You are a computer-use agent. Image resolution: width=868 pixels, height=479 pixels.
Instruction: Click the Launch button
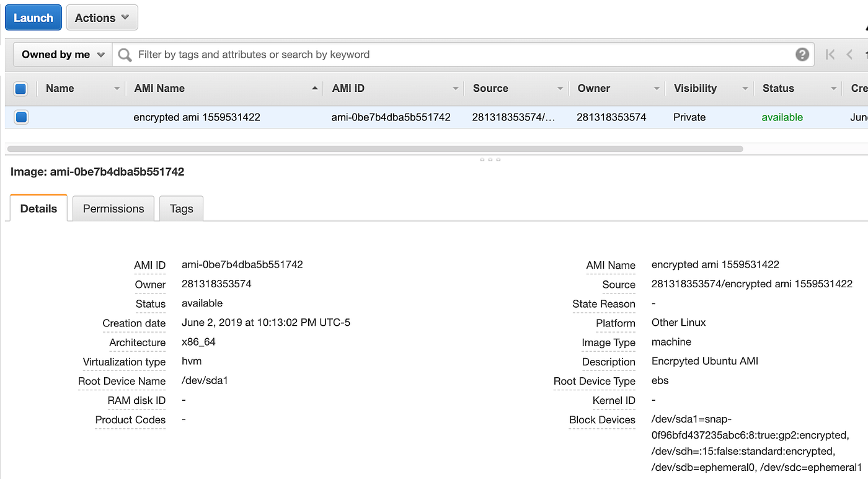[x=33, y=17]
